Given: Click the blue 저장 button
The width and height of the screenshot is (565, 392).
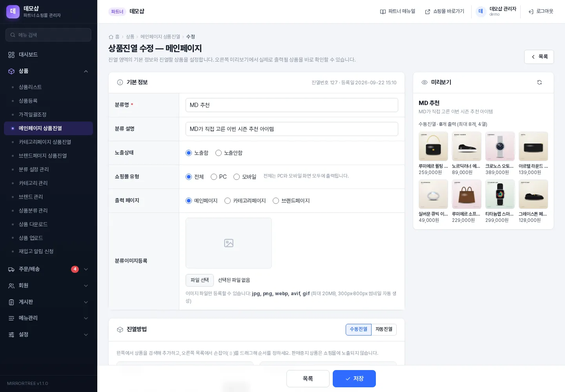Looking at the screenshot, I should pos(354,379).
